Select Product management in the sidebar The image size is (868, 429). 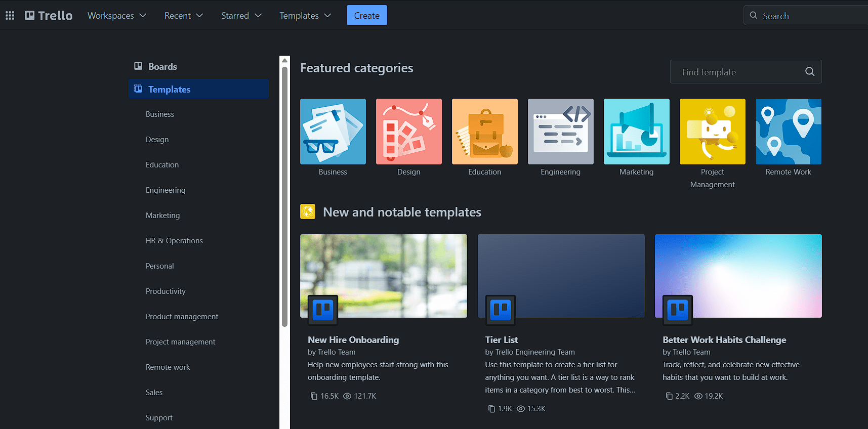(182, 317)
